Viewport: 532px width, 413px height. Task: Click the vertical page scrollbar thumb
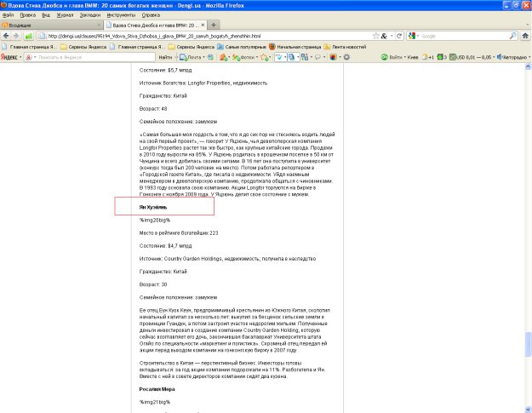point(527,343)
